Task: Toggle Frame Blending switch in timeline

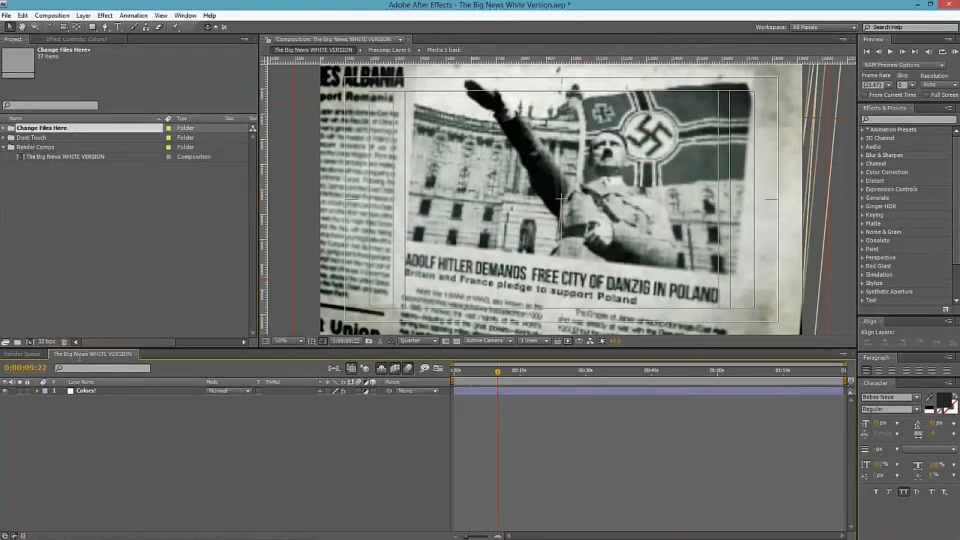Action: (x=395, y=368)
